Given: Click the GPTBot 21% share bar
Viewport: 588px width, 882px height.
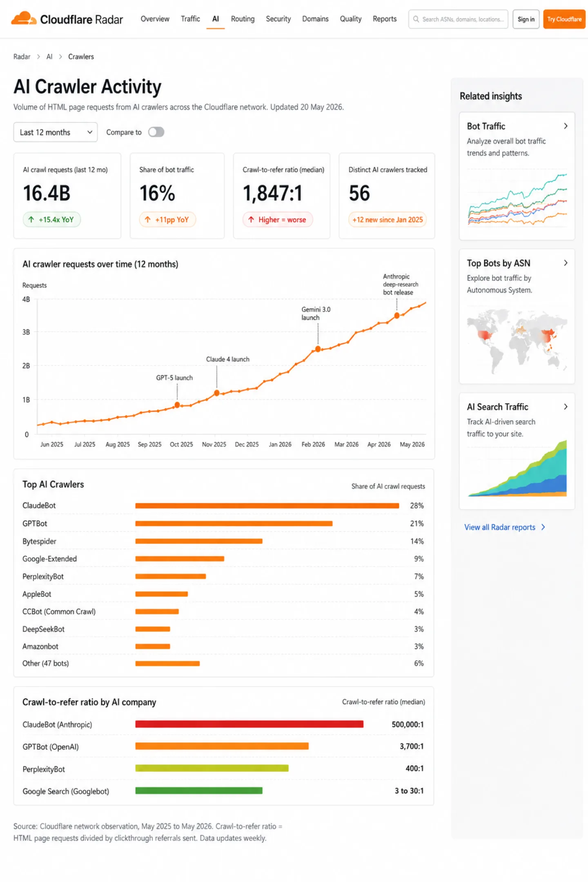Looking at the screenshot, I should [234, 523].
